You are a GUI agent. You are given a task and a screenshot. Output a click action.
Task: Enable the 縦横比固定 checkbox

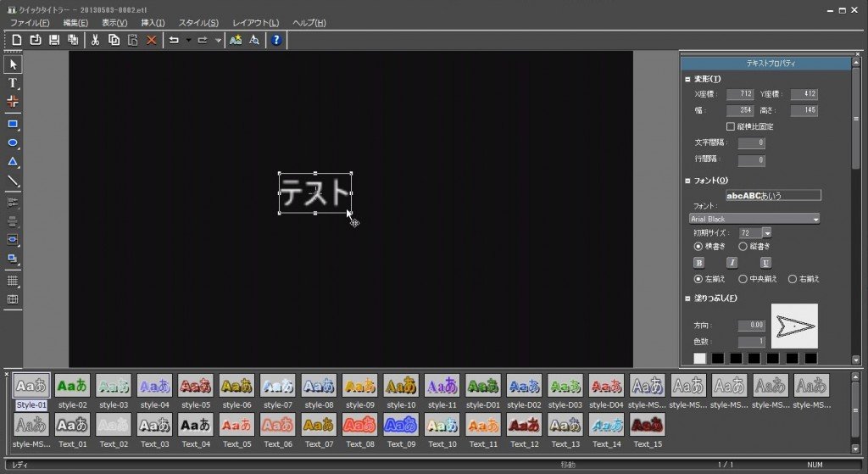[731, 126]
